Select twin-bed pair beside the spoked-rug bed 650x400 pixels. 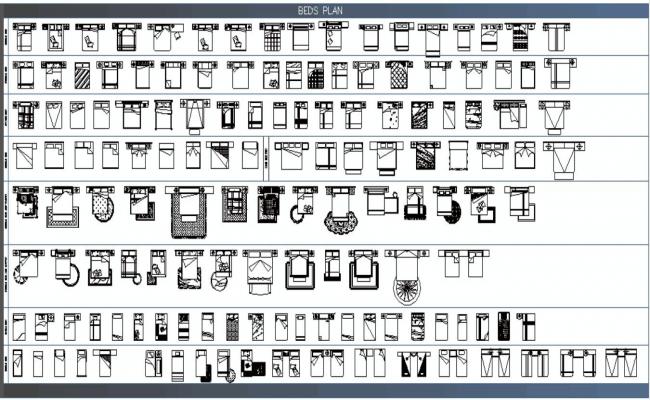[463, 263]
